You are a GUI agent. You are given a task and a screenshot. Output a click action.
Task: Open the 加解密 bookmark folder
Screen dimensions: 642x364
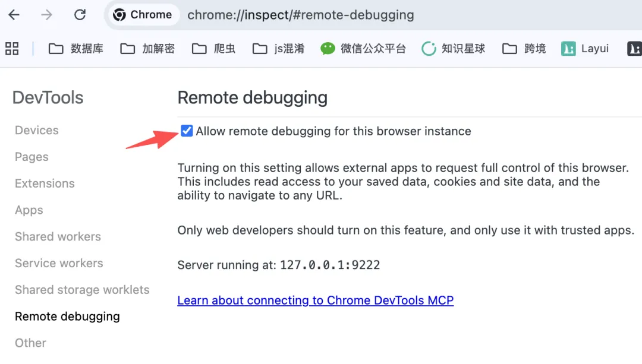click(x=147, y=49)
